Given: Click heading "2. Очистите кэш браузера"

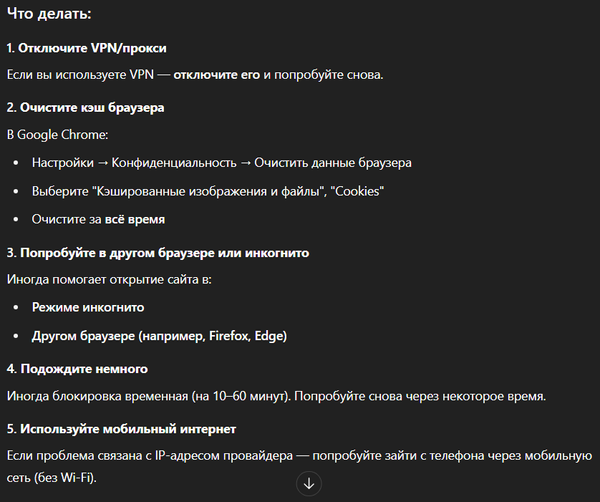Looking at the screenshot, I should coord(85,108).
